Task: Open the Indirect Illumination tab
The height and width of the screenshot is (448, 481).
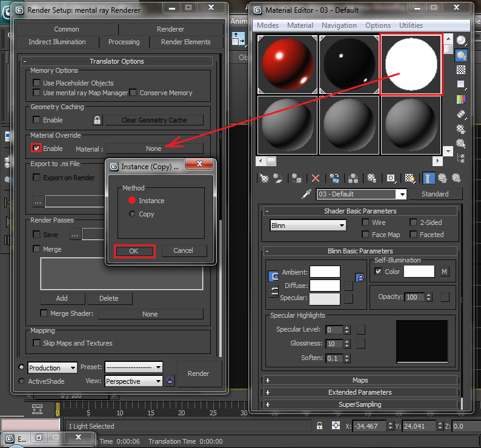Action: point(57,42)
